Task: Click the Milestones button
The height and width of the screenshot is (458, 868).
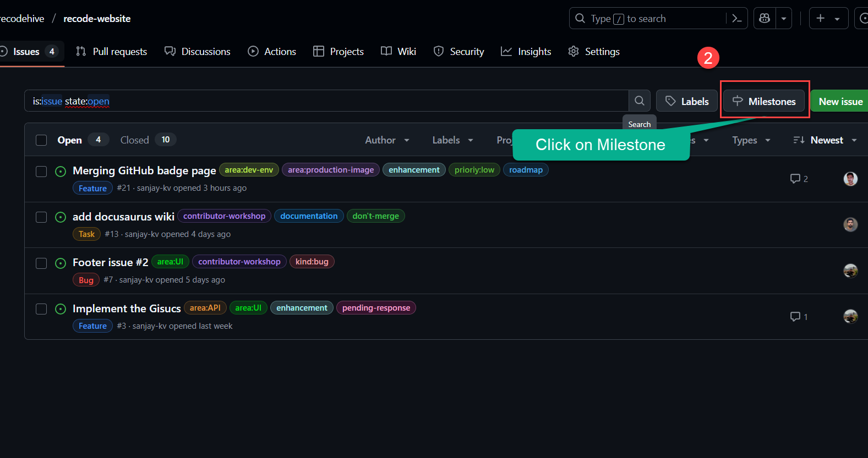Action: [764, 101]
